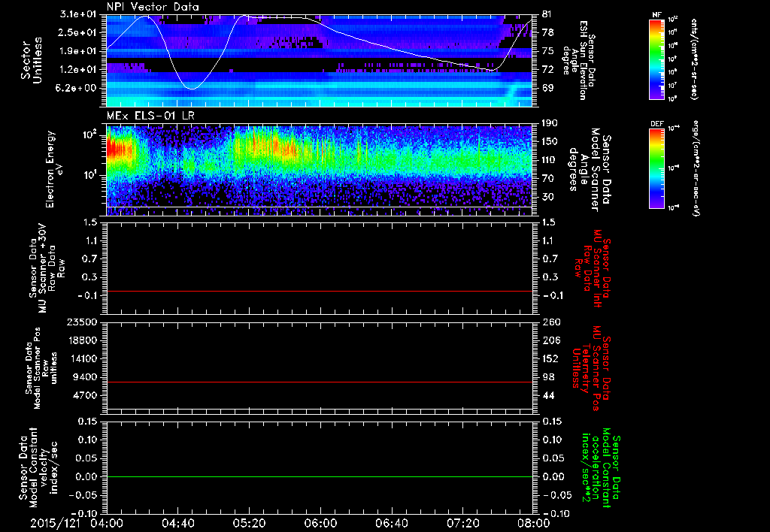The width and height of the screenshot is (770, 532).
Task: Click the red 'MU Scanner Pos Telemetry' label
Action: (x=593, y=368)
